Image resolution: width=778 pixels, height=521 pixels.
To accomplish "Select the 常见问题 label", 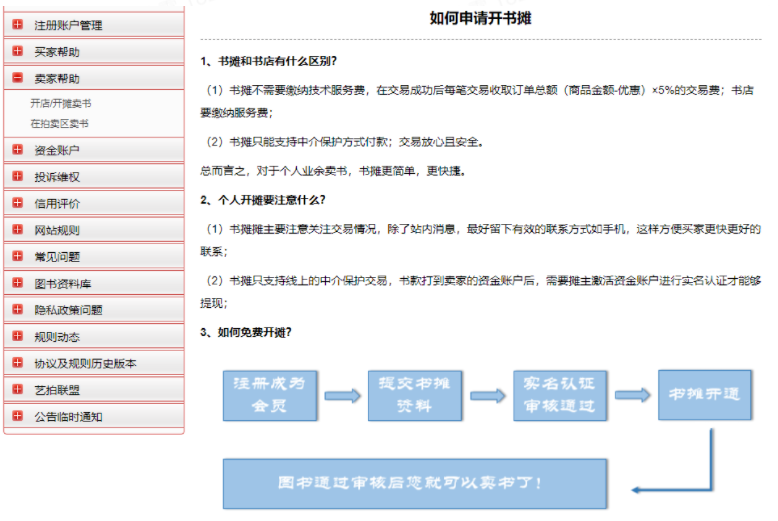I will (x=57, y=257).
